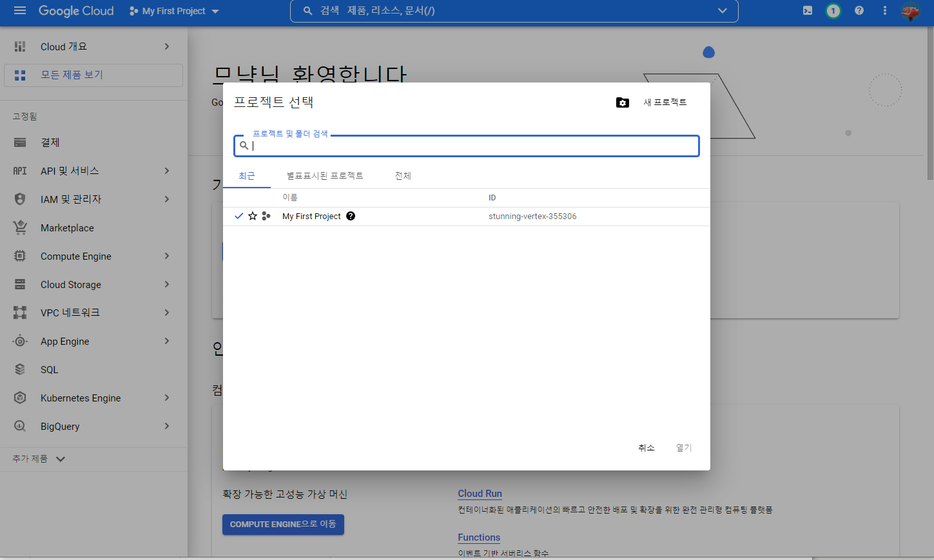Expand 추가 제품 section
Viewport: 934px width, 560px height.
point(39,459)
